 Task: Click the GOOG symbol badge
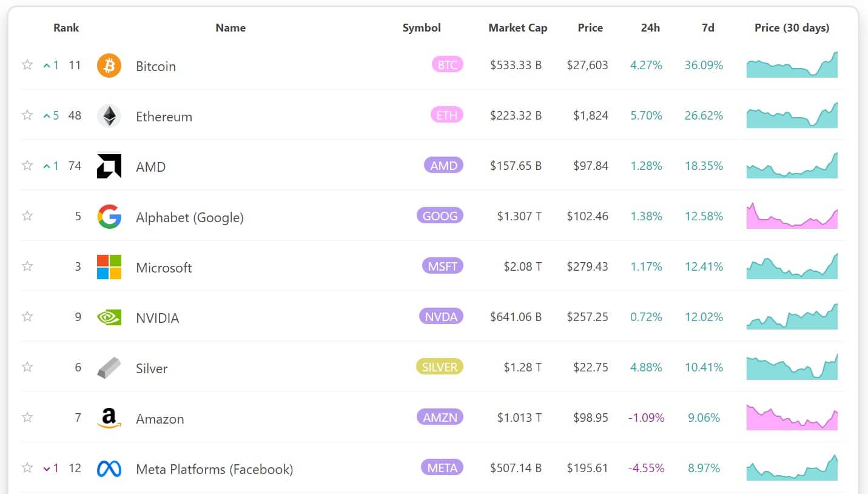[440, 215]
